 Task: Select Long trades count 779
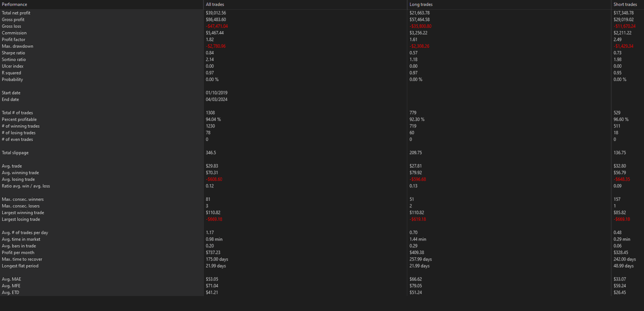click(413, 113)
